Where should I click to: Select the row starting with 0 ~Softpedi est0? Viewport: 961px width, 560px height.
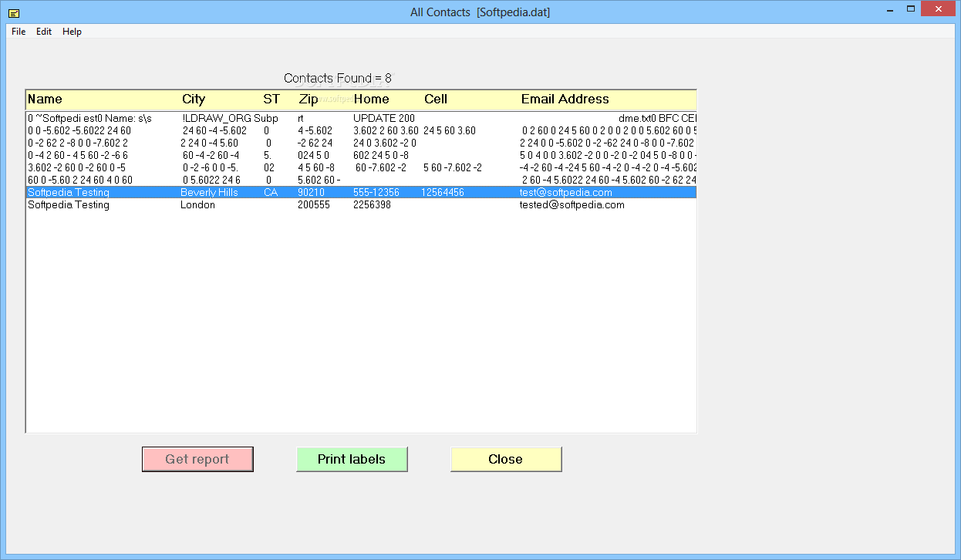click(361, 118)
